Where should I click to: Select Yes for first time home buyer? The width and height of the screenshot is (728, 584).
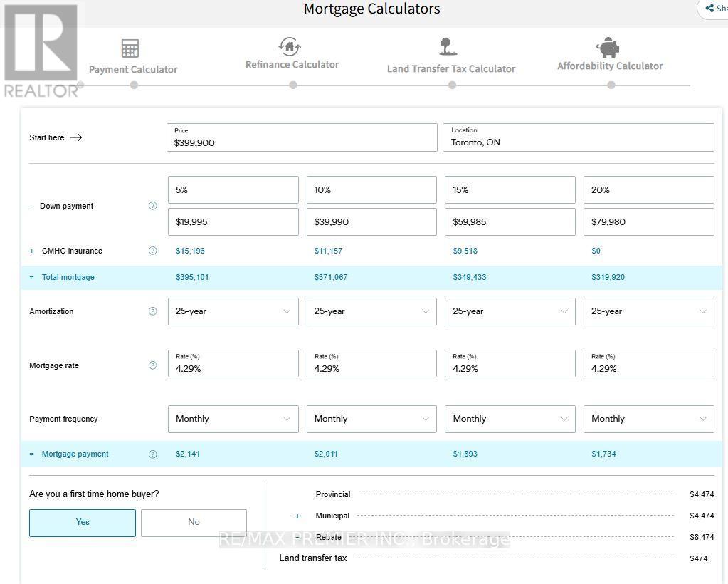(83, 522)
